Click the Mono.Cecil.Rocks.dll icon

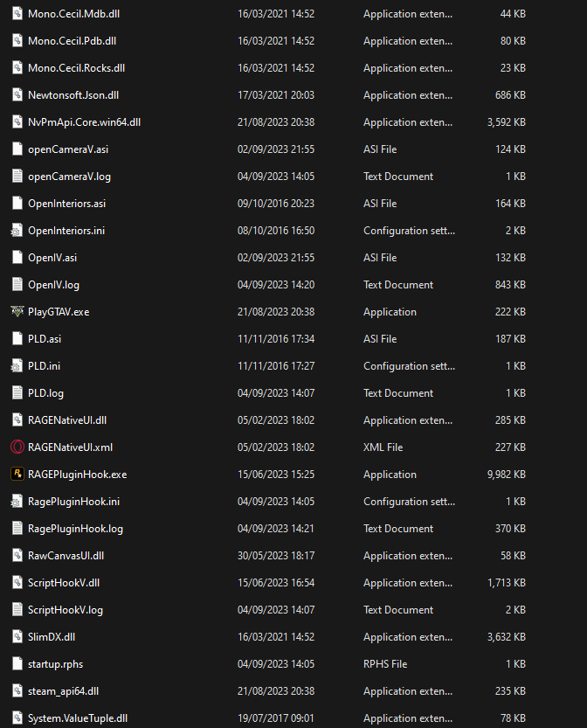17,68
